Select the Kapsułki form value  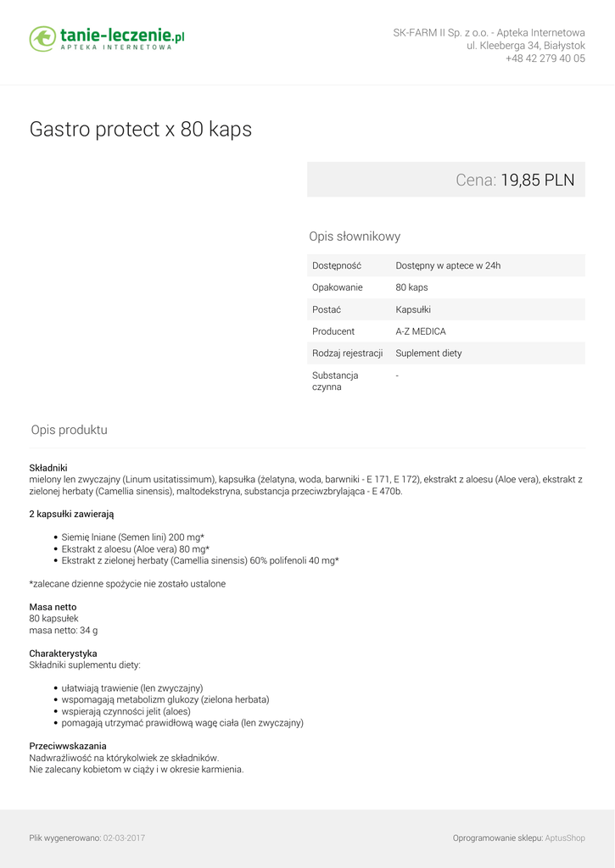click(413, 309)
